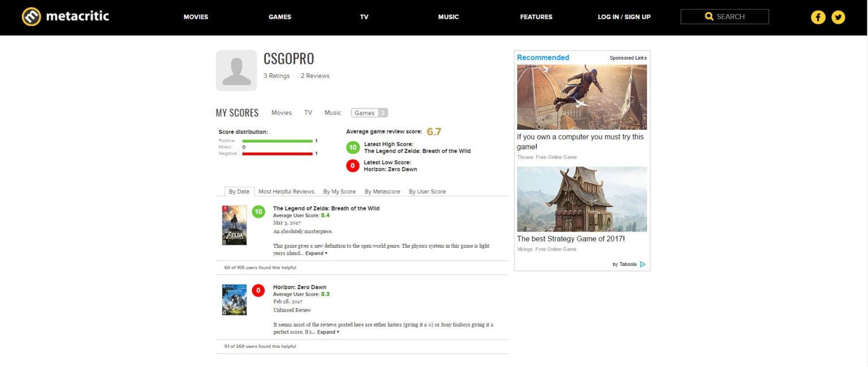Sort reviews By Metascore
Image resolution: width=868 pixels, height=367 pixels.
coord(382,191)
